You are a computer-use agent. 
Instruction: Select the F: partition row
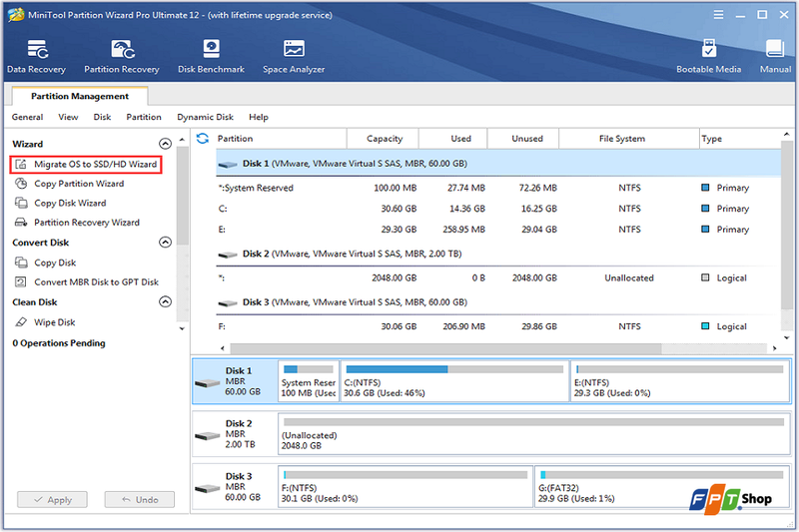(x=498, y=326)
